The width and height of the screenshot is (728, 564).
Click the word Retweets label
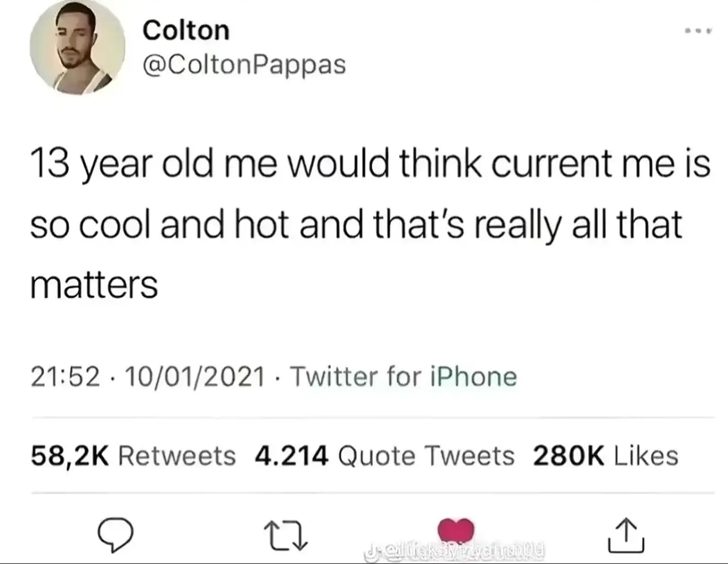tap(177, 456)
